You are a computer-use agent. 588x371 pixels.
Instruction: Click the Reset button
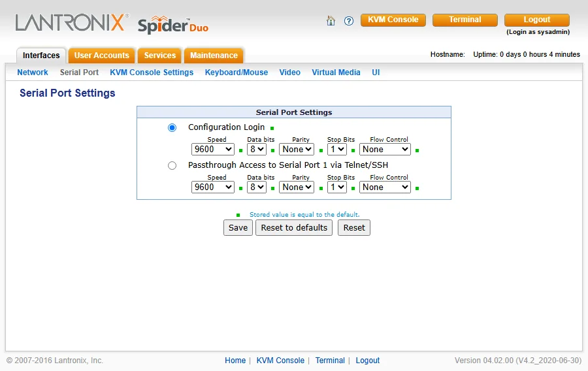pyautogui.click(x=354, y=227)
